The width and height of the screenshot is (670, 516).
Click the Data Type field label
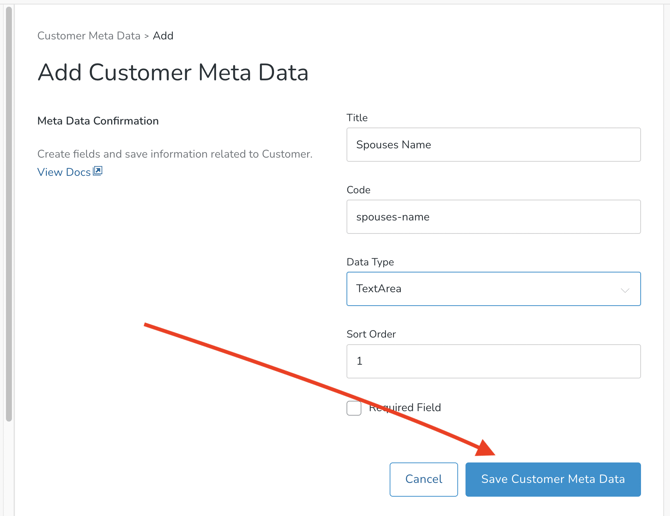click(x=370, y=262)
